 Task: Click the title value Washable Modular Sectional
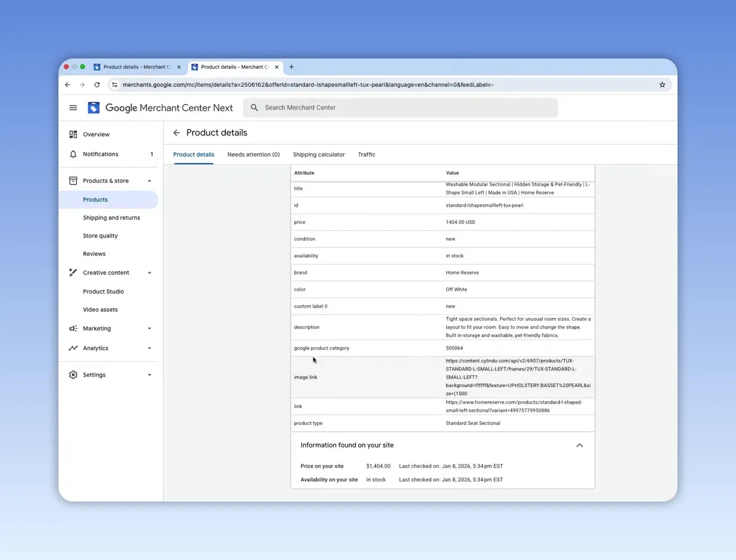pyautogui.click(x=518, y=189)
